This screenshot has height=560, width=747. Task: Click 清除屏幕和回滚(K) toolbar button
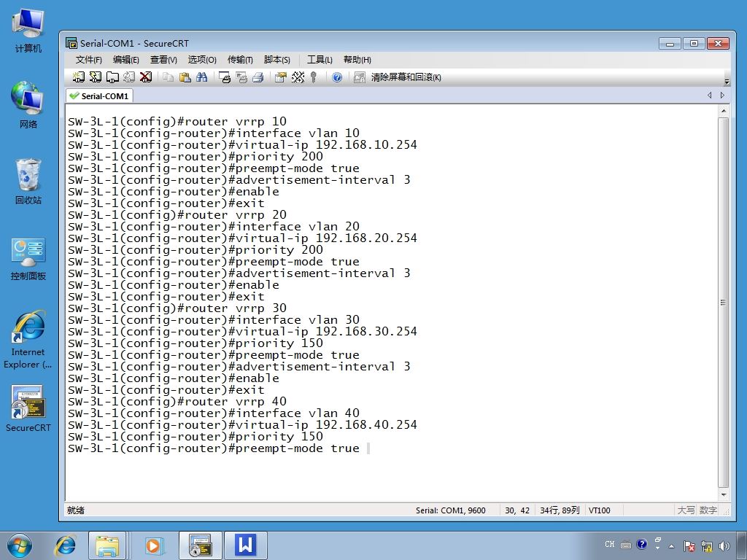point(406,77)
